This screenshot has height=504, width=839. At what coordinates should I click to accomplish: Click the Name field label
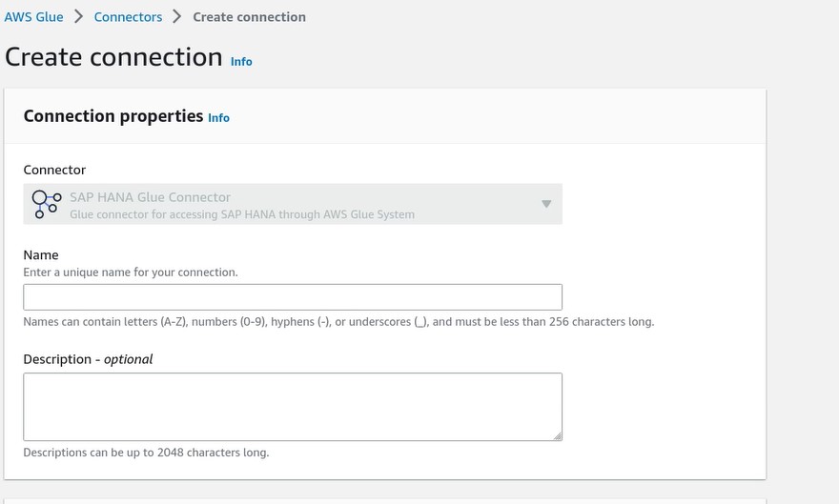pos(41,255)
